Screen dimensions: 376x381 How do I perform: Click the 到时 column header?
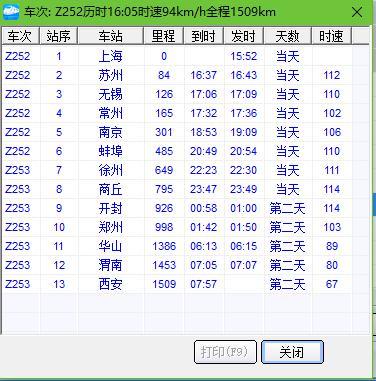[203, 36]
